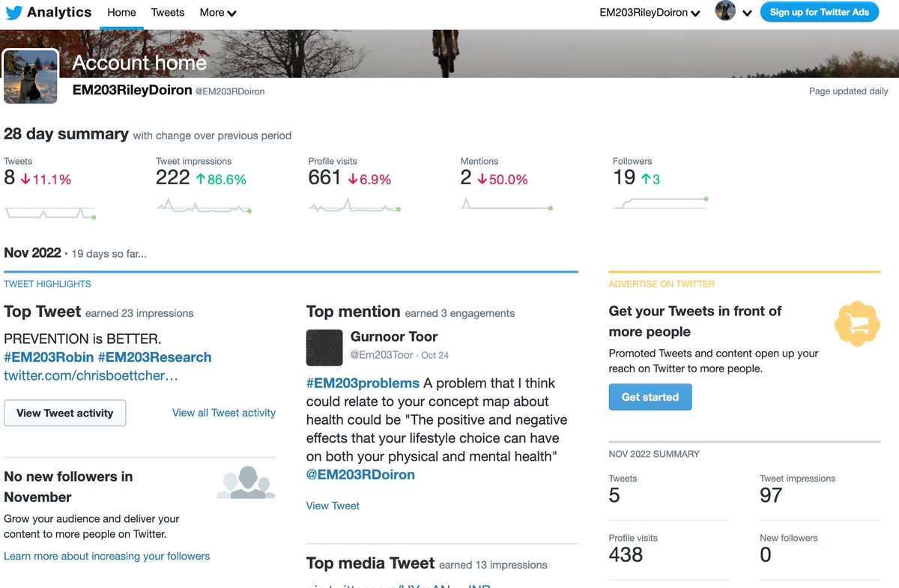Open the EM203RileyDoiron account dropdown

click(x=650, y=13)
